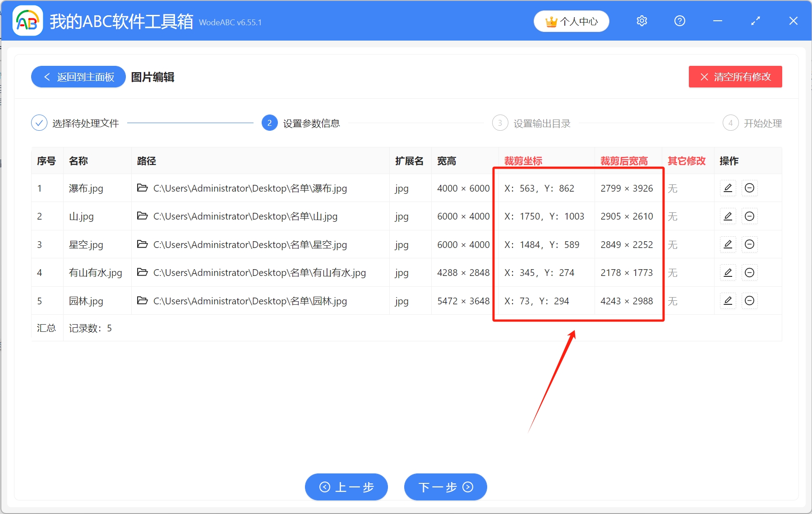Edit the 山.jpg row with pencil icon

[728, 216]
